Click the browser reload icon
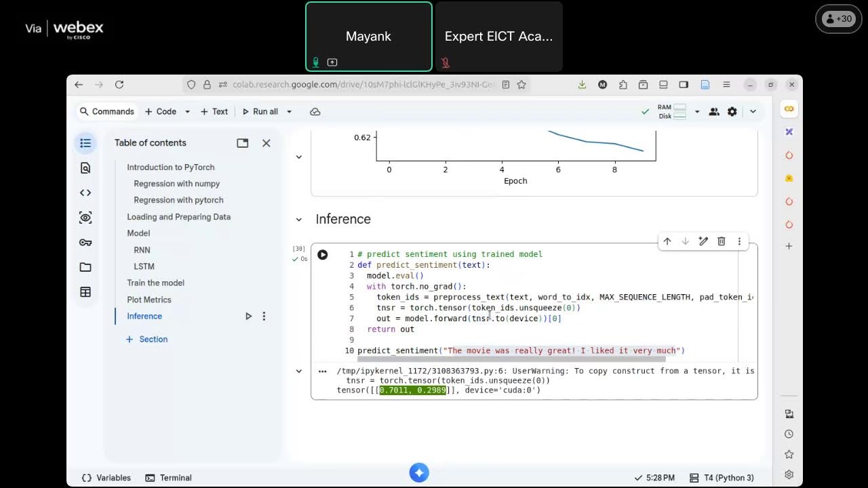The width and height of the screenshot is (868, 488). (x=119, y=85)
